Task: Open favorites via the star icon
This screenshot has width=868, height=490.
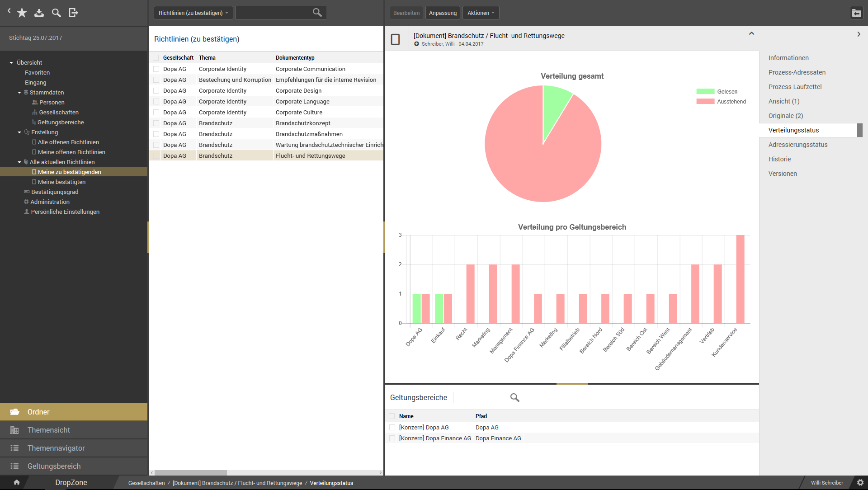Action: [x=22, y=13]
